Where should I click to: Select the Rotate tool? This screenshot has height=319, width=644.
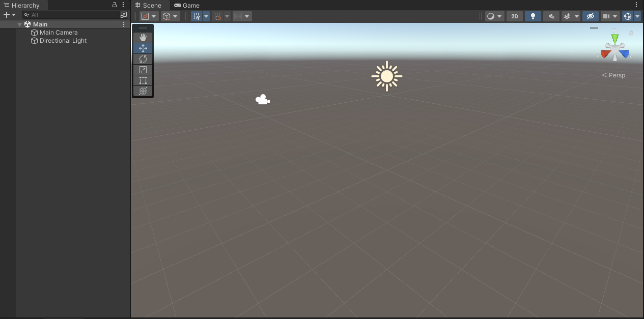(x=143, y=59)
